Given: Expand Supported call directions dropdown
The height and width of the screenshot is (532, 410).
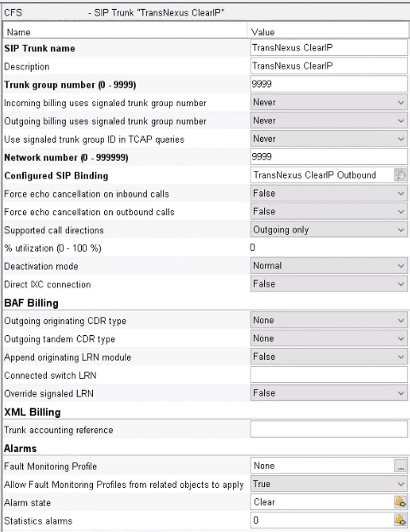Looking at the screenshot, I should tap(329, 230).
